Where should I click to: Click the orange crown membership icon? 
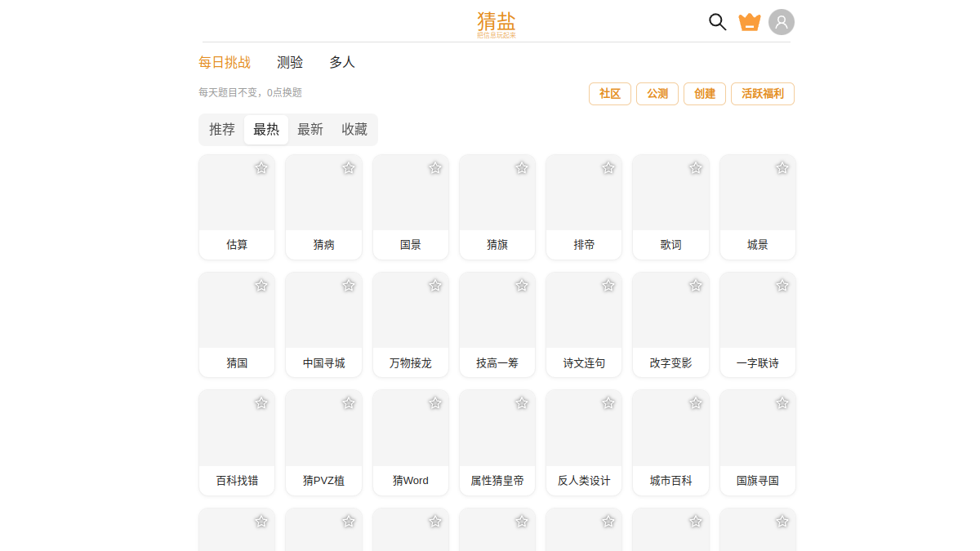(750, 22)
